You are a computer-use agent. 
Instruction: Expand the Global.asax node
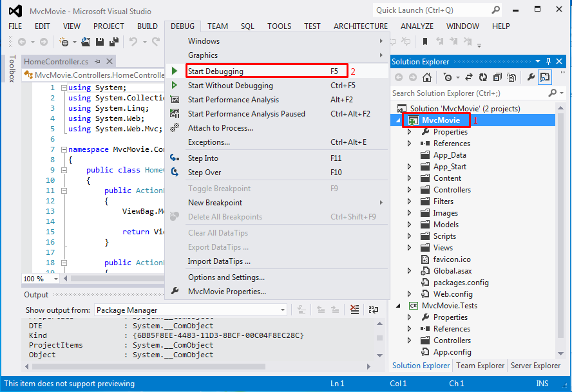click(x=409, y=270)
